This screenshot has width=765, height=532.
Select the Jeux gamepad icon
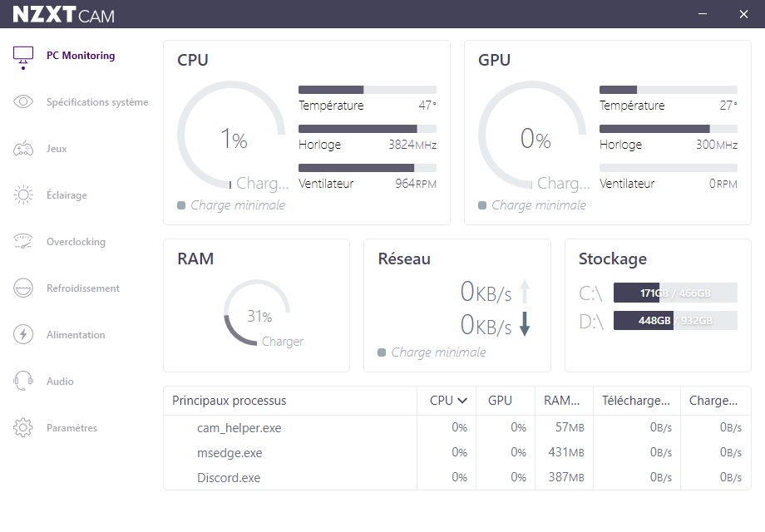[x=23, y=149]
